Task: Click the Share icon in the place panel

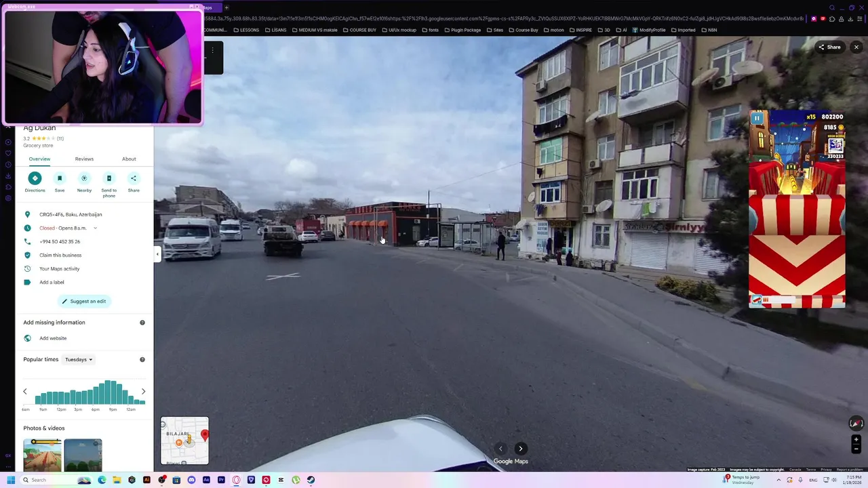Action: coord(134,178)
